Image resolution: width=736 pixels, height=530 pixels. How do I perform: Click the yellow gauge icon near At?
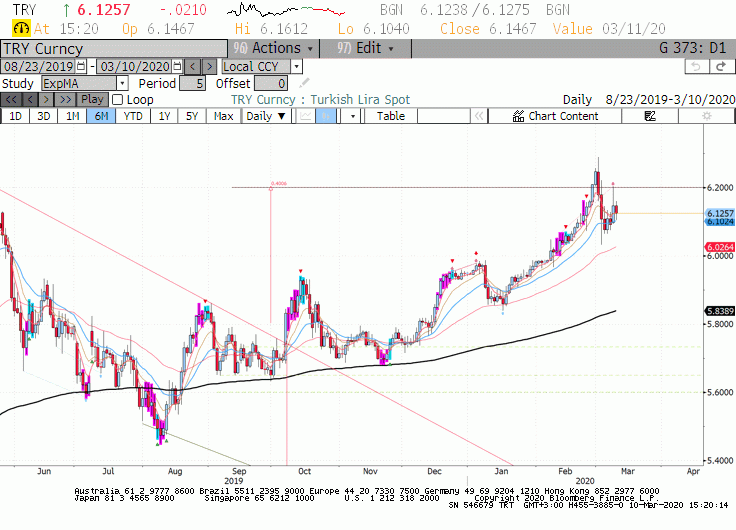[21, 29]
